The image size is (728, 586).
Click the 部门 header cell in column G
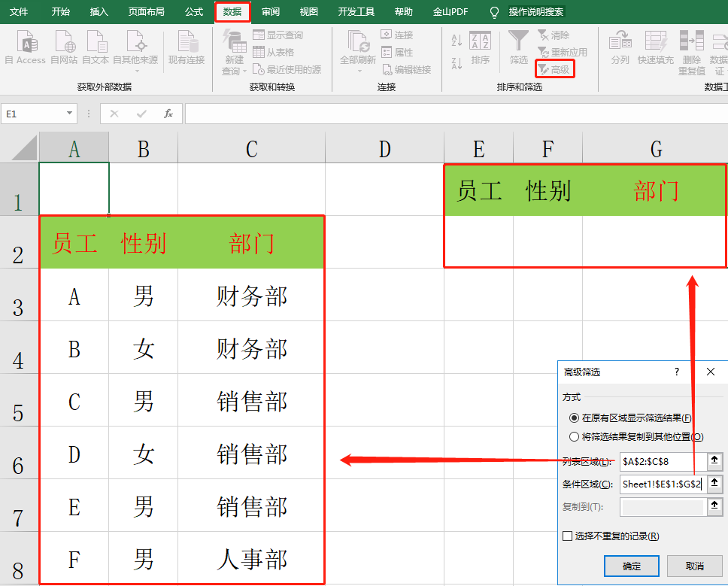coord(656,190)
